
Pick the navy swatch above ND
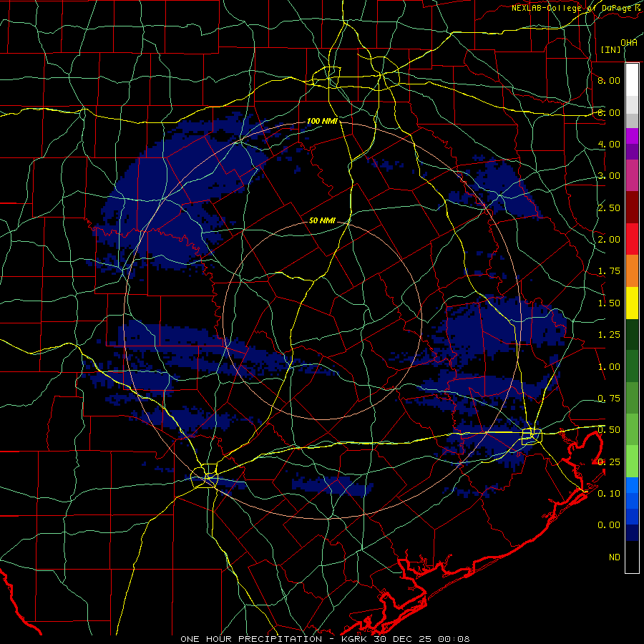(x=632, y=533)
